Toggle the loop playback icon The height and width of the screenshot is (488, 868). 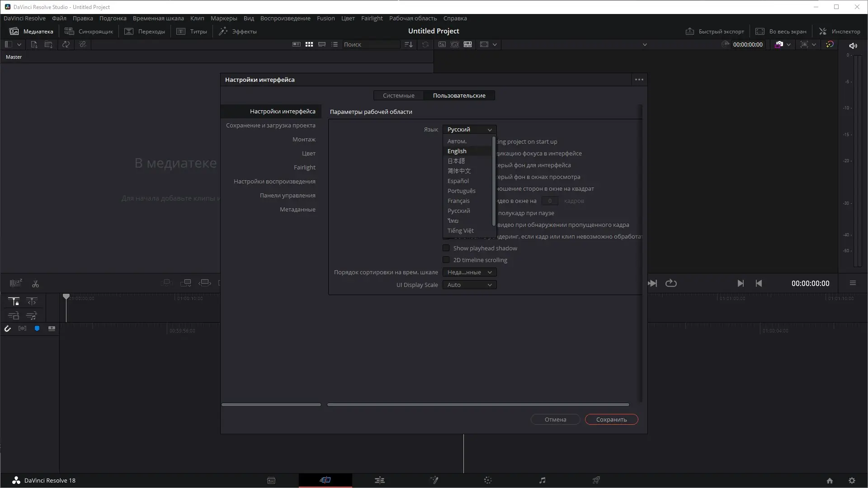point(671,283)
